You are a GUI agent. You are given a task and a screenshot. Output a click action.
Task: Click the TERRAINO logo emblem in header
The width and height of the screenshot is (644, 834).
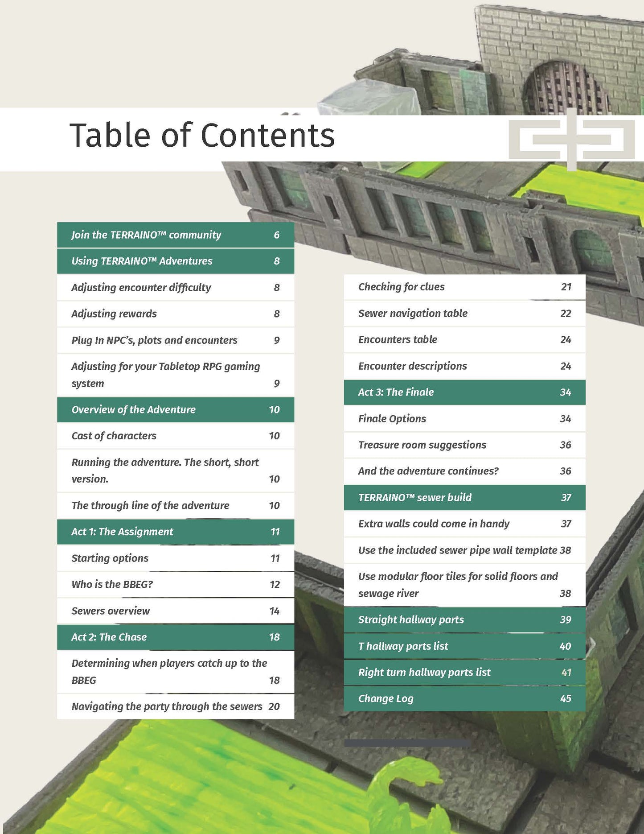pos(571,139)
